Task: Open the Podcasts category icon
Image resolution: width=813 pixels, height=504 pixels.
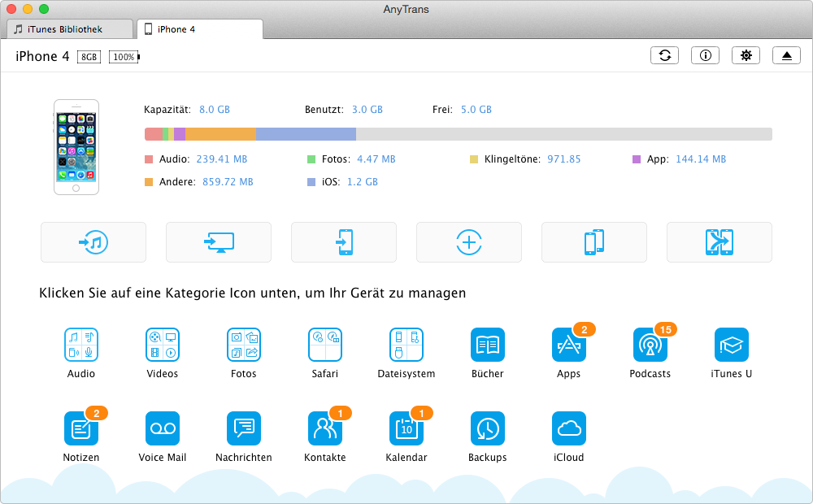Action: (650, 345)
